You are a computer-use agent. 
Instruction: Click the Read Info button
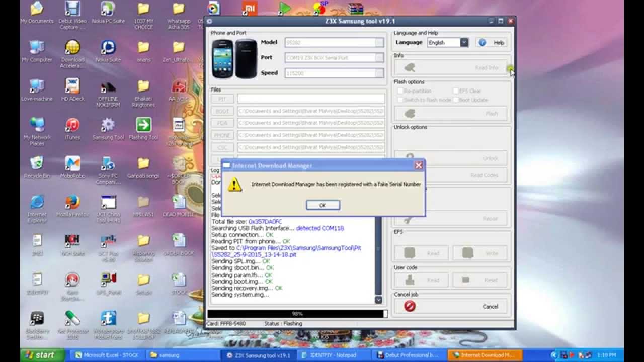coord(451,67)
